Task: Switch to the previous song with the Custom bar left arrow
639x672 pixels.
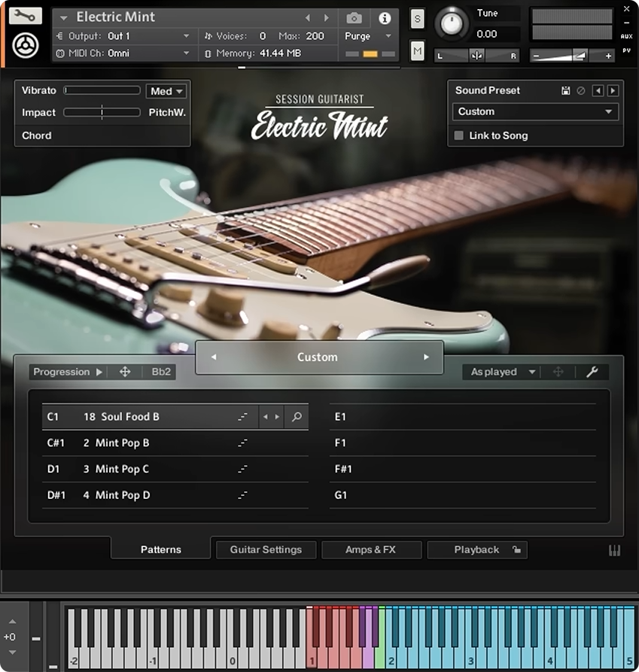Action: click(x=214, y=357)
